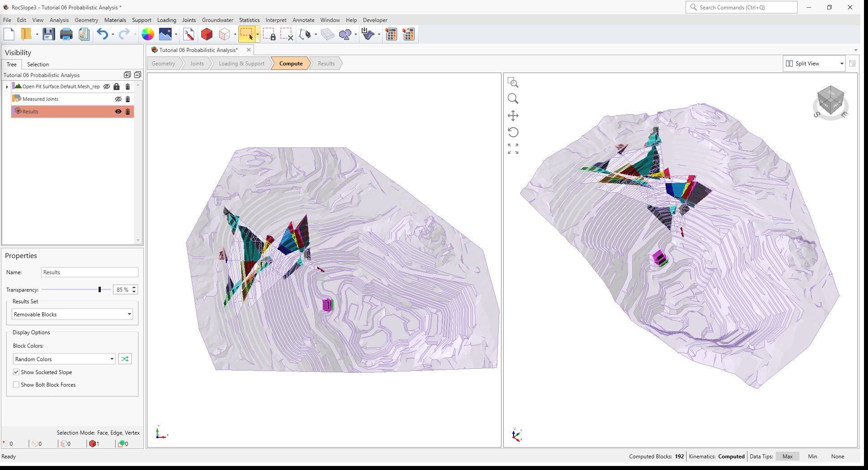Select the solid red cube display icon

click(x=207, y=34)
